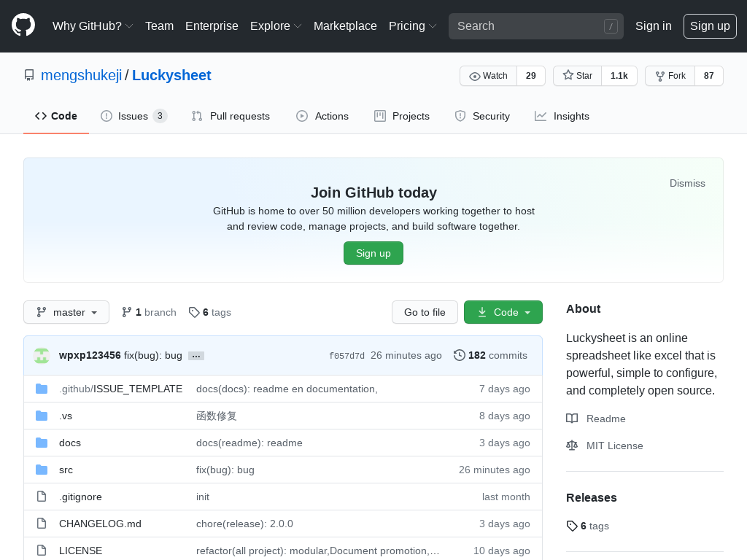Click commit message 'docs(readme): readme'
This screenshot has width=747, height=560.
(249, 443)
